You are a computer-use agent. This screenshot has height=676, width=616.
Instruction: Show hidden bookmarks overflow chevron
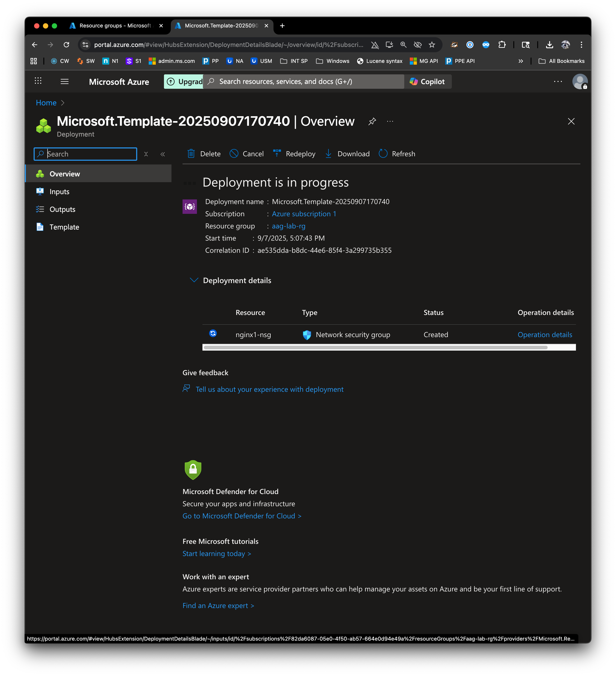[x=520, y=61]
